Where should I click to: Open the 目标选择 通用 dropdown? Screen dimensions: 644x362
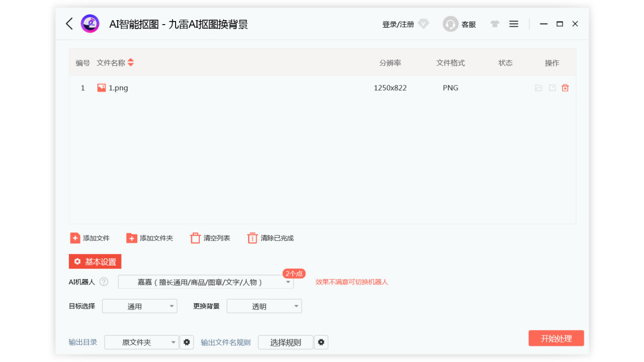[139, 306]
